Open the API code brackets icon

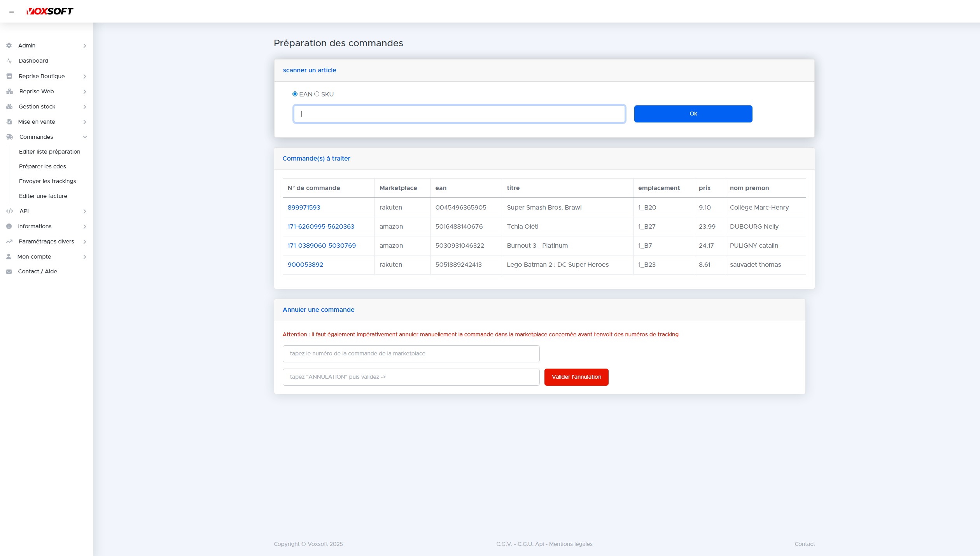pos(9,211)
